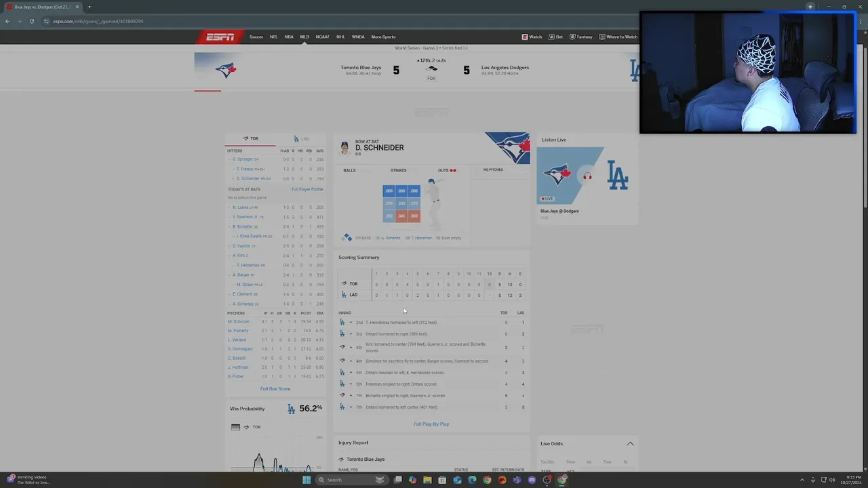Screen dimensions: 868x488
Task: Click the bases diamond icon near On Base
Action: point(347,237)
